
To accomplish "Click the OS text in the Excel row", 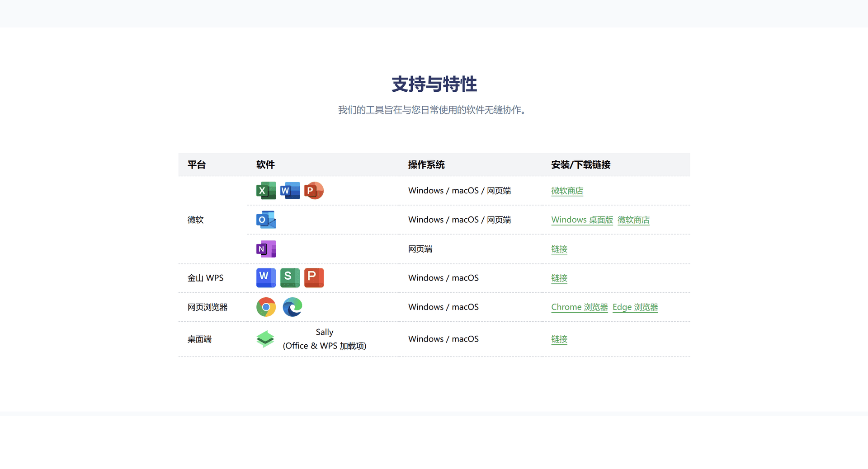I will (x=460, y=191).
